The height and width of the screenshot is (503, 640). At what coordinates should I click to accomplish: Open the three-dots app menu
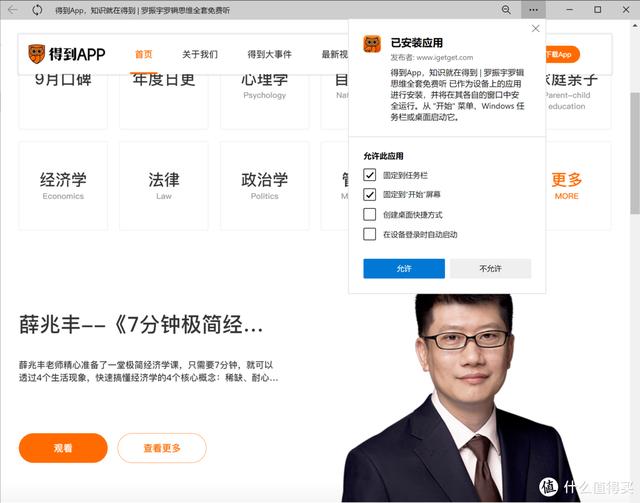point(532,9)
